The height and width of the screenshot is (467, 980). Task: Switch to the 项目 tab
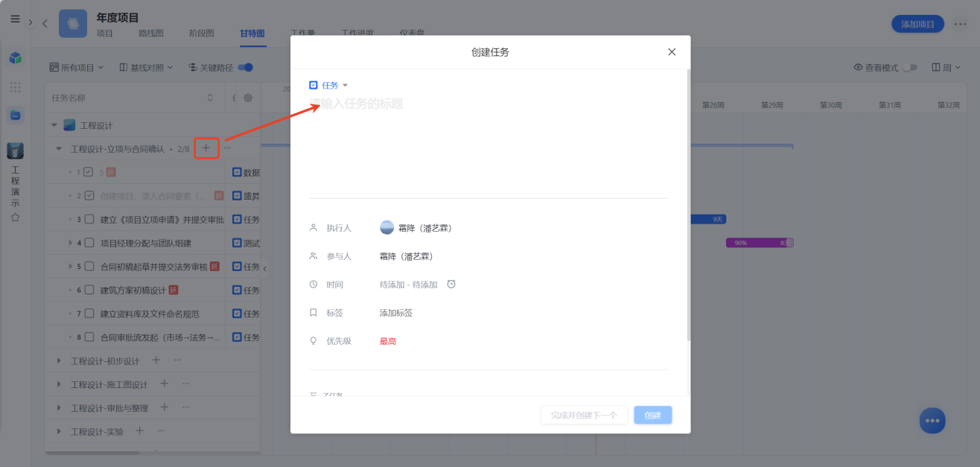point(105,33)
